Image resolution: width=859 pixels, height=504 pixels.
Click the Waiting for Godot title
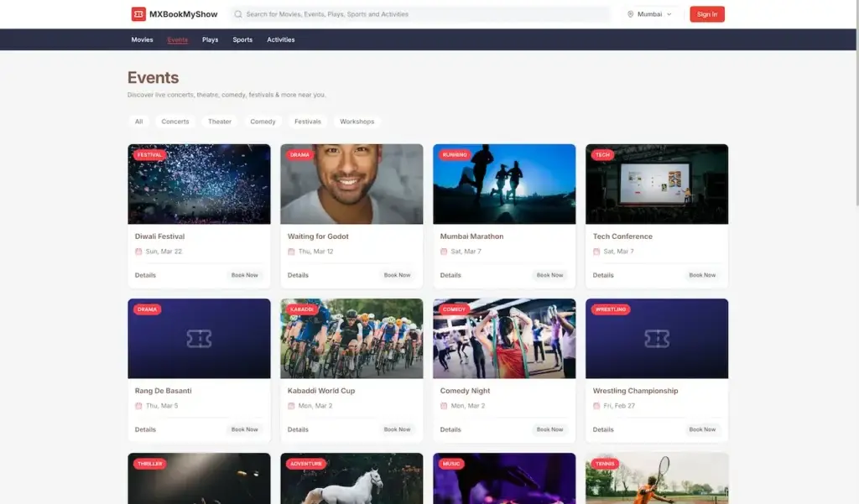pyautogui.click(x=318, y=236)
